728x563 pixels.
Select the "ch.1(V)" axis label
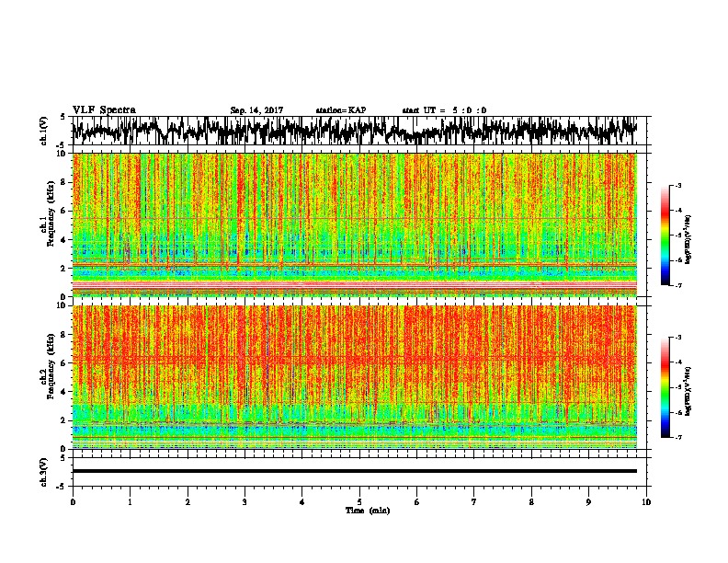44,131
